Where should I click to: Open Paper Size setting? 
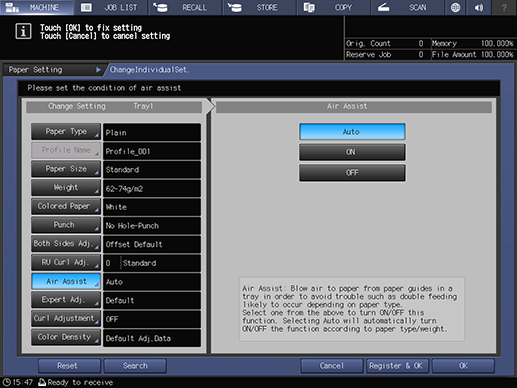tap(66, 169)
